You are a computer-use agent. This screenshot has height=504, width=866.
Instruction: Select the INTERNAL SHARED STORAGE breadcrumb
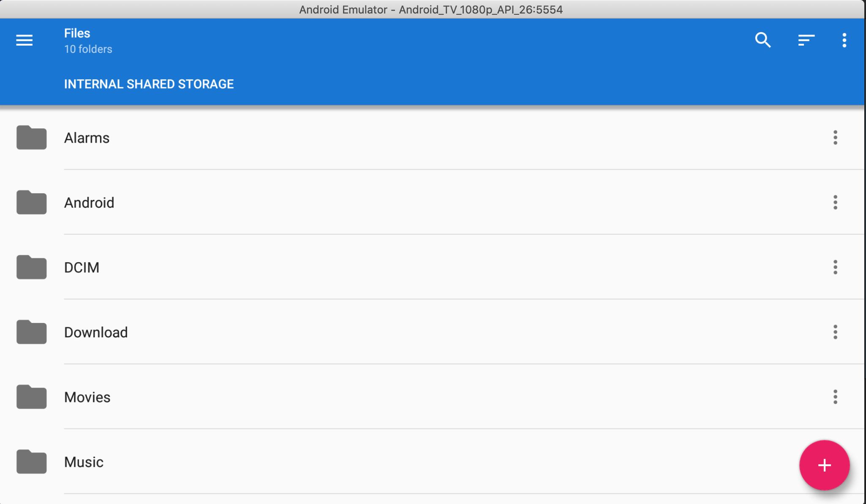149,84
